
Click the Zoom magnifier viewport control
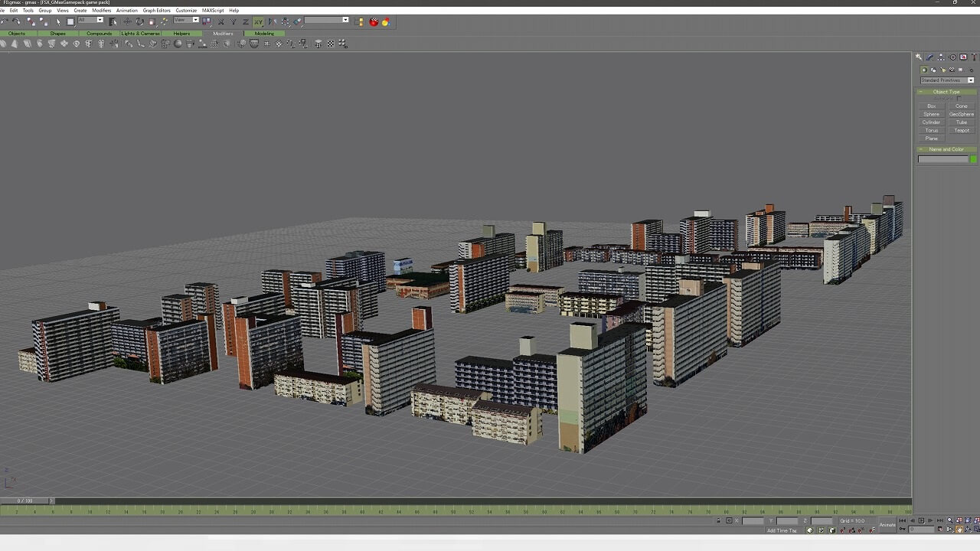(949, 520)
